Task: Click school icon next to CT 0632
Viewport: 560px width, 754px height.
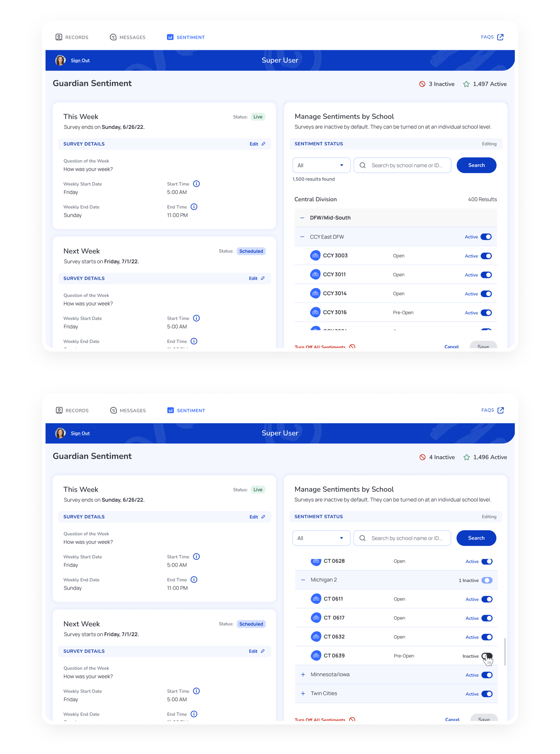Action: point(316,637)
